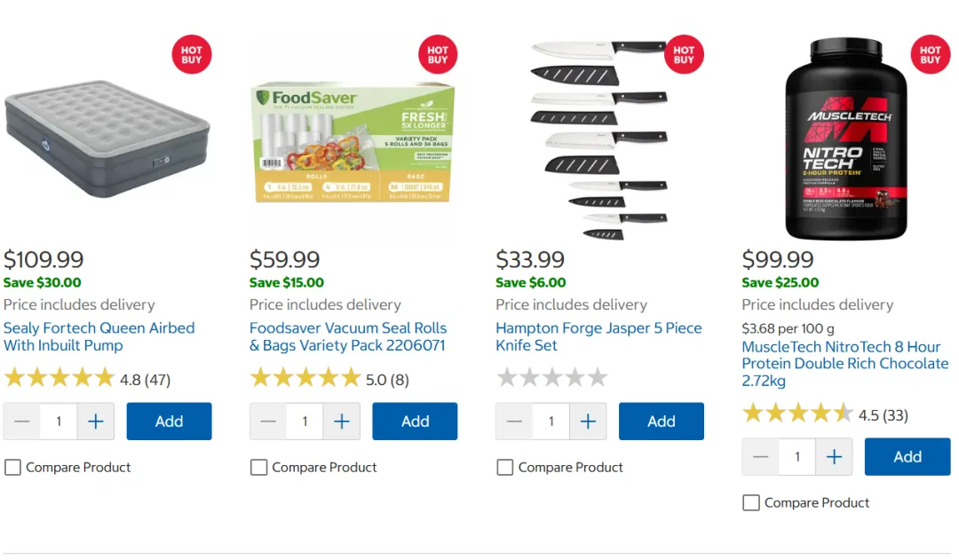Check Compare Product for Sealy Airbed

coord(12,468)
